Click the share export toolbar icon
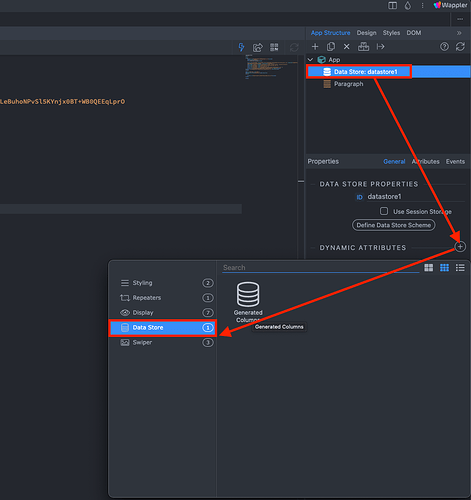Image resolution: width=471 pixels, height=500 pixels. click(258, 47)
